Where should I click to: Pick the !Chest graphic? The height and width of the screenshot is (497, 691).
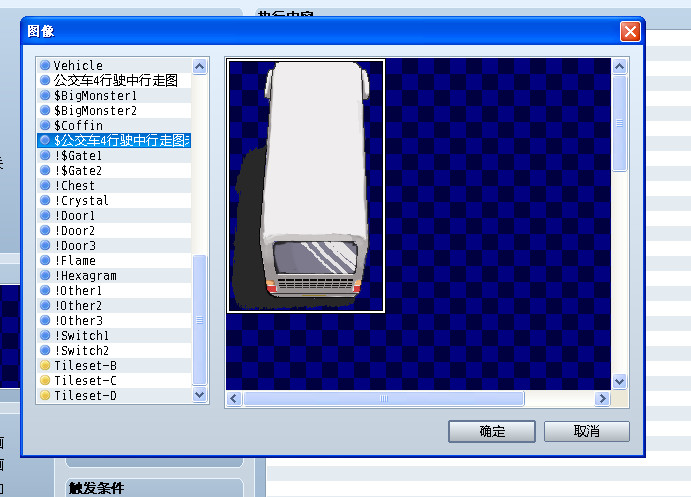[114, 185]
